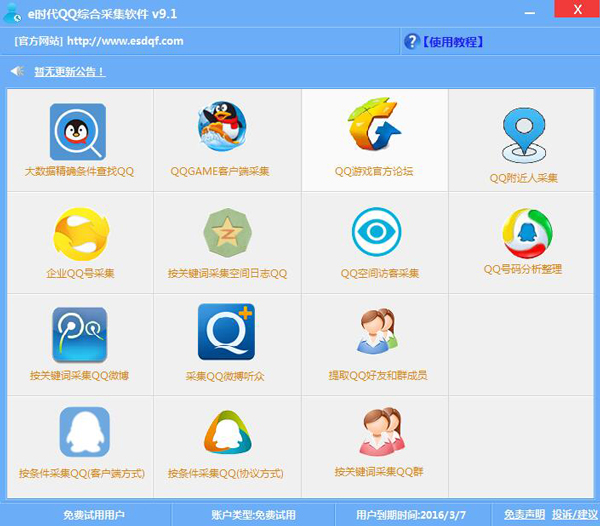600x526 pixels.
Task: Click the blue question mark help icon
Action: 412,41
